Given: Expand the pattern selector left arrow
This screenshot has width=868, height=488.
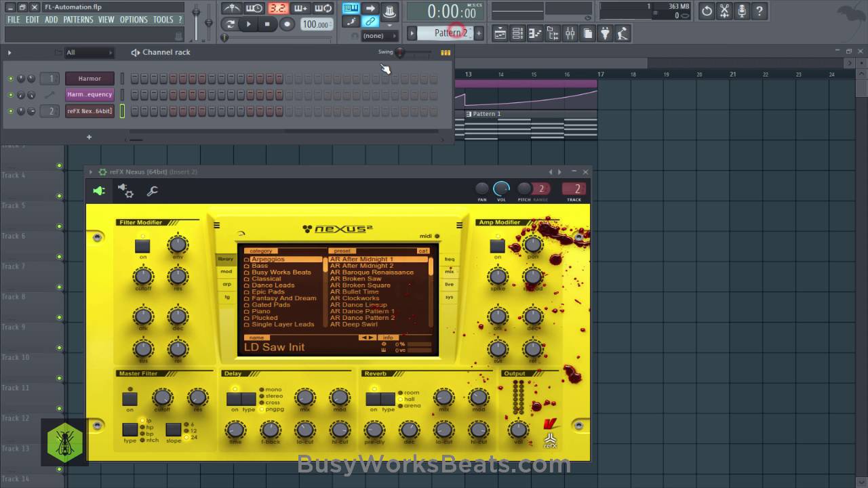Looking at the screenshot, I should (412, 33).
